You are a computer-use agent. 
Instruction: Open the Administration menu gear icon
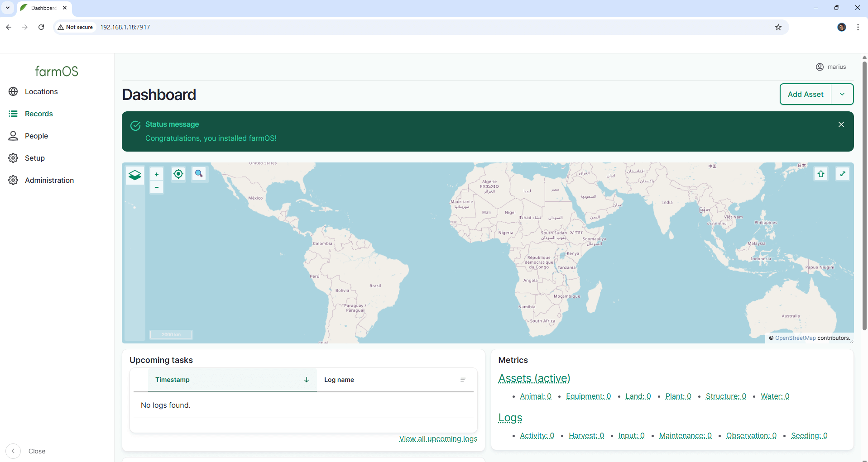click(x=13, y=180)
